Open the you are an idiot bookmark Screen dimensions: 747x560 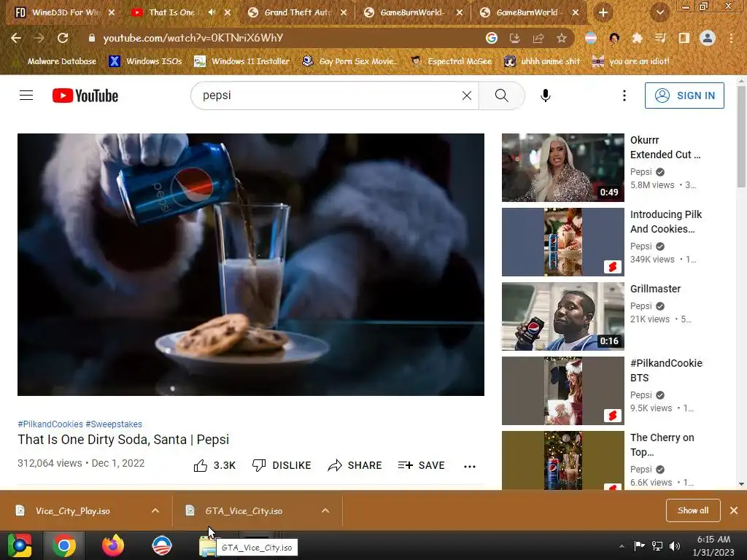pos(630,61)
